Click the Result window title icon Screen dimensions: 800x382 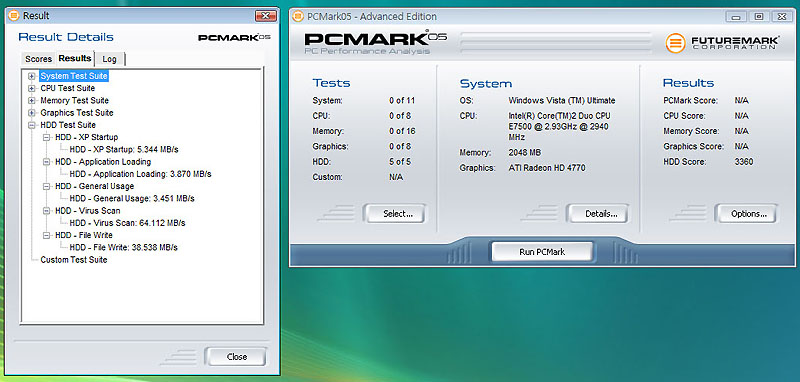click(x=13, y=16)
